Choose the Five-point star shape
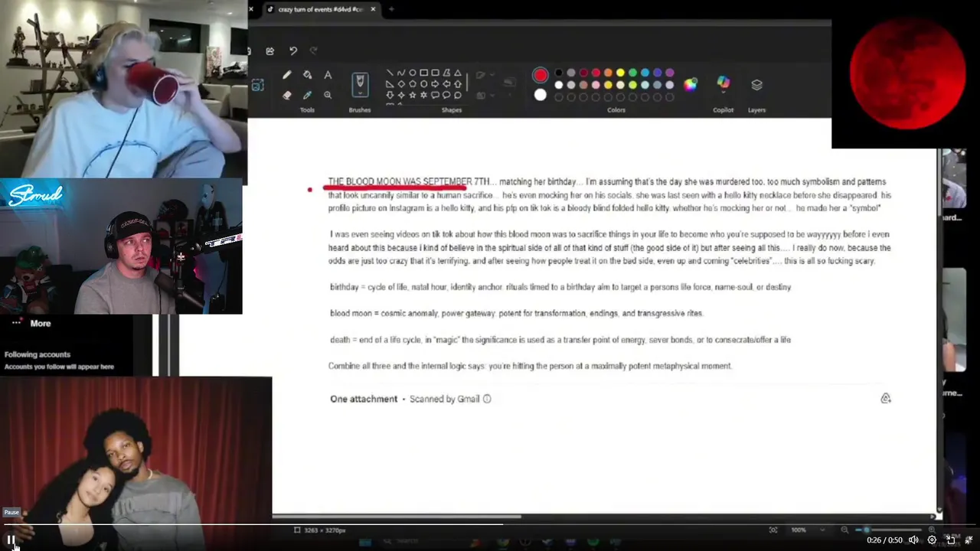Image resolution: width=980 pixels, height=551 pixels. (x=412, y=95)
